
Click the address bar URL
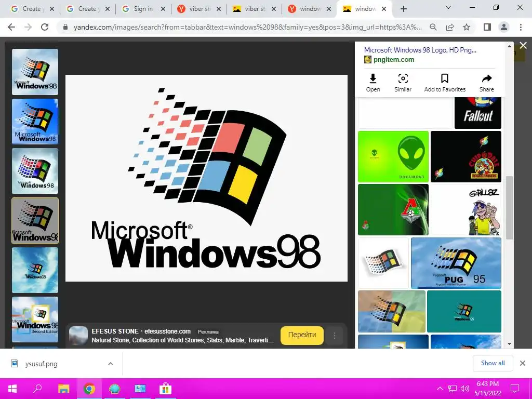point(248,27)
